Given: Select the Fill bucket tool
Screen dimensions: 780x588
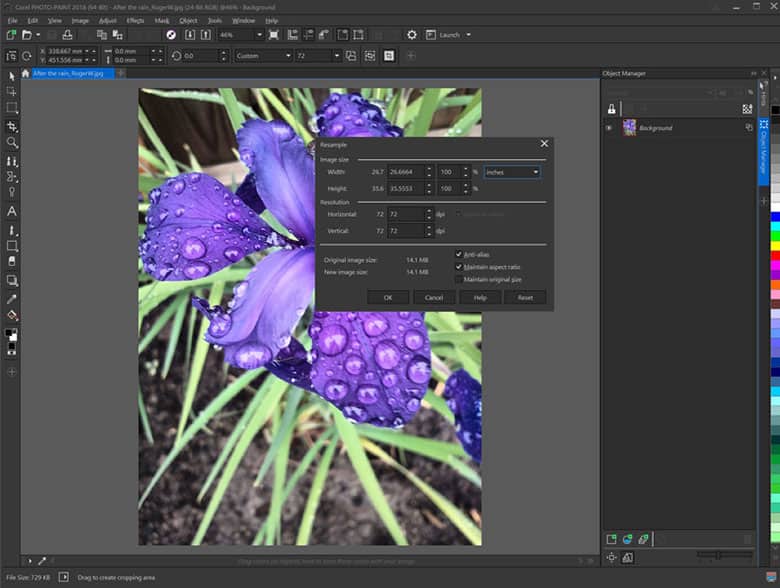Looking at the screenshot, I should [x=12, y=315].
